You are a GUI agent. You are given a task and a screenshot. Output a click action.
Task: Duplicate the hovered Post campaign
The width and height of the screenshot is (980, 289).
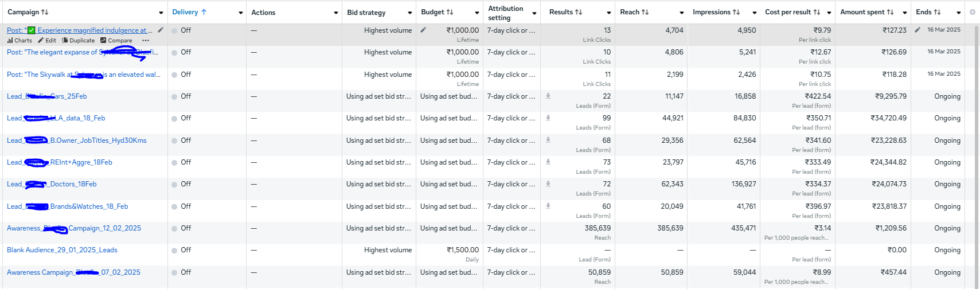click(x=78, y=41)
